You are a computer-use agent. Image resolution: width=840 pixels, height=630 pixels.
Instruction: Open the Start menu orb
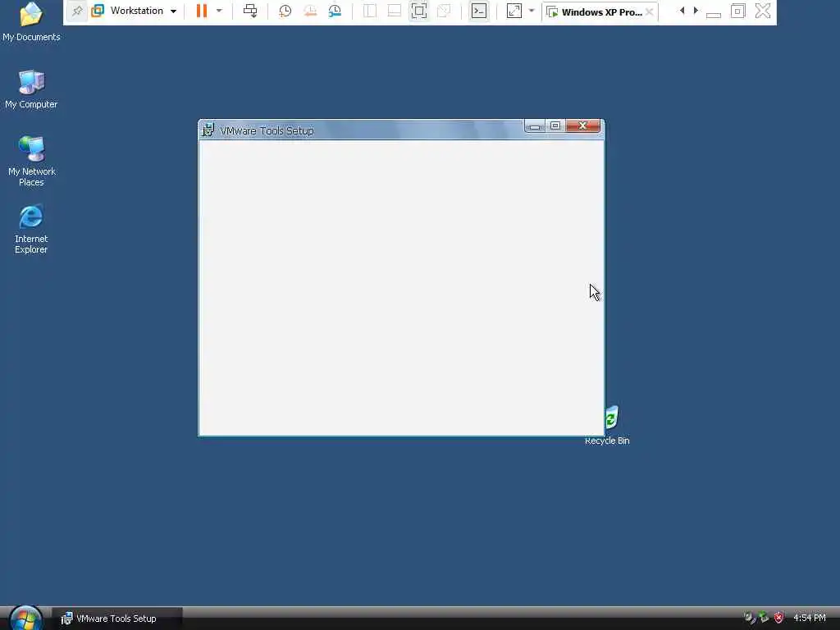point(25,619)
